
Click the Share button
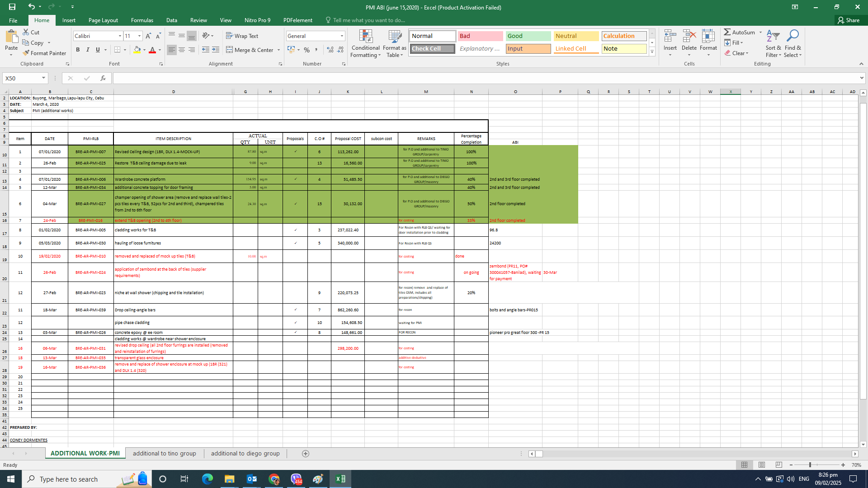[849, 20]
